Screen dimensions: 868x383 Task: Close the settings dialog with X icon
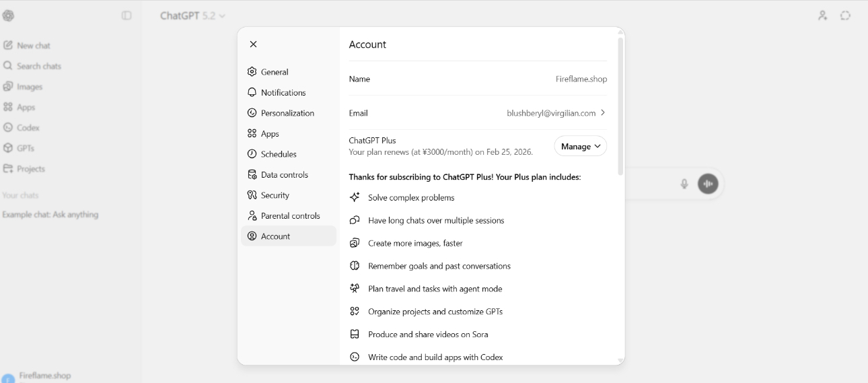point(253,44)
